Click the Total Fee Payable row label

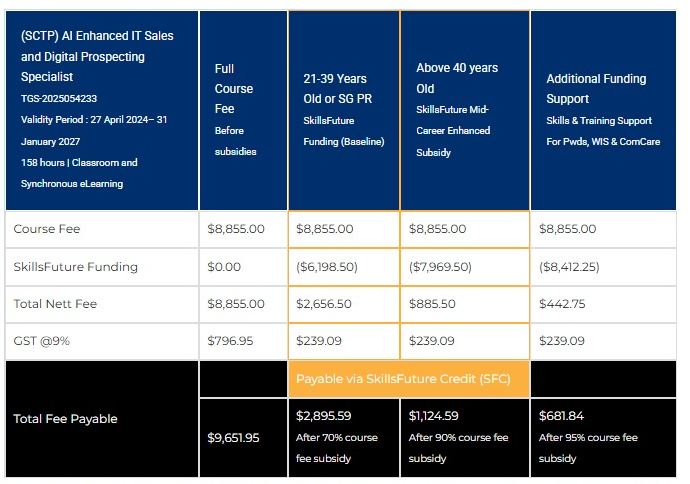click(x=65, y=419)
